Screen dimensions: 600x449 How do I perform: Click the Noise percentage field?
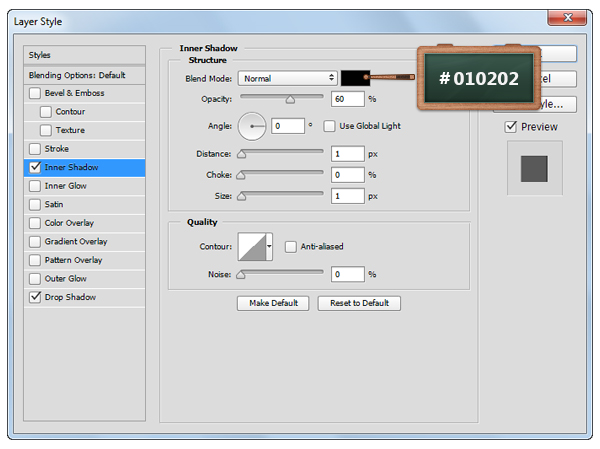click(x=348, y=274)
